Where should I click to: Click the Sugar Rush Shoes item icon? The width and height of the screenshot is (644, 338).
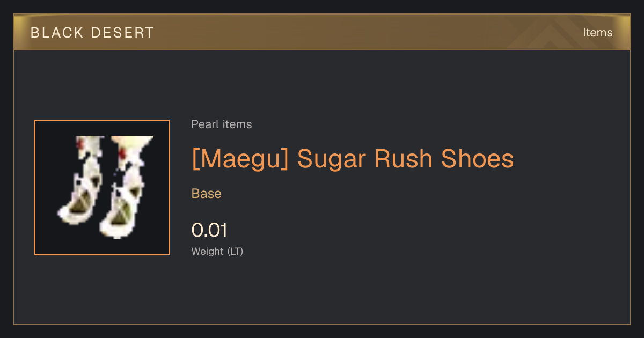pyautogui.click(x=102, y=187)
